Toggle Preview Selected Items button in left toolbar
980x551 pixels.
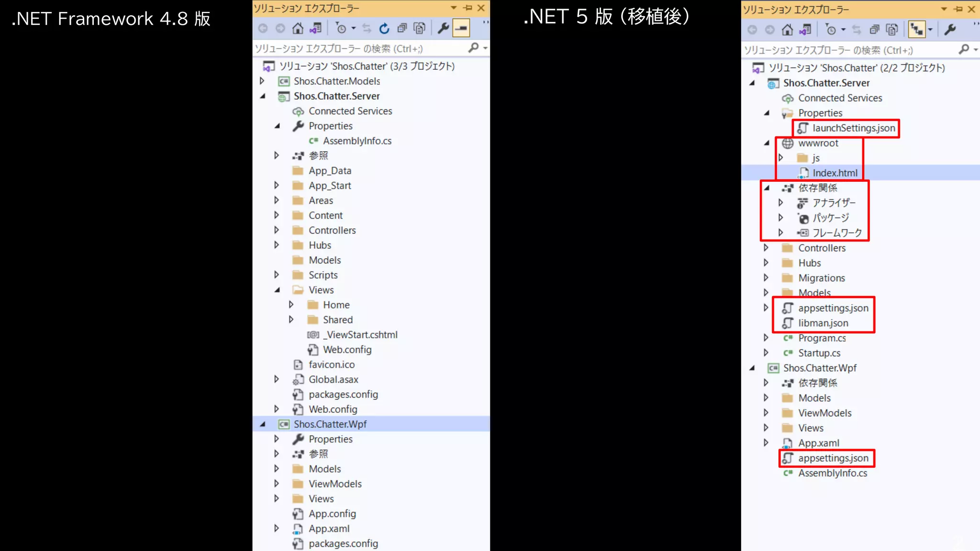point(461,28)
